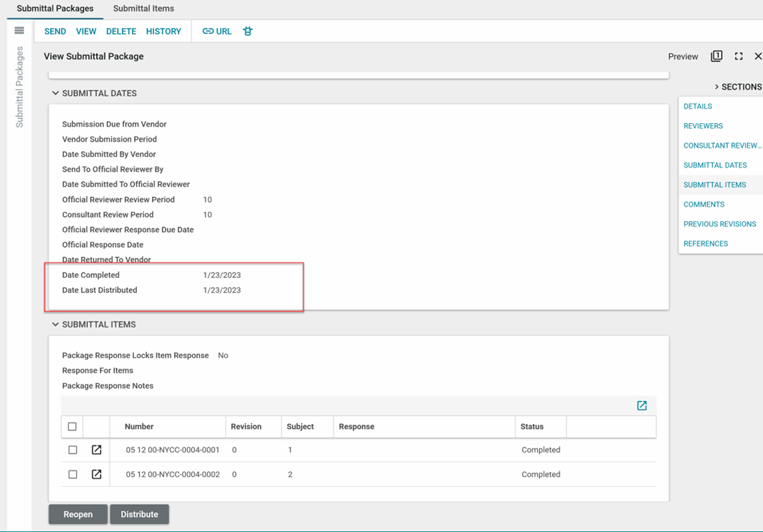The height and width of the screenshot is (532, 763).
Task: Close the View Submittal Package panel
Action: pos(757,57)
